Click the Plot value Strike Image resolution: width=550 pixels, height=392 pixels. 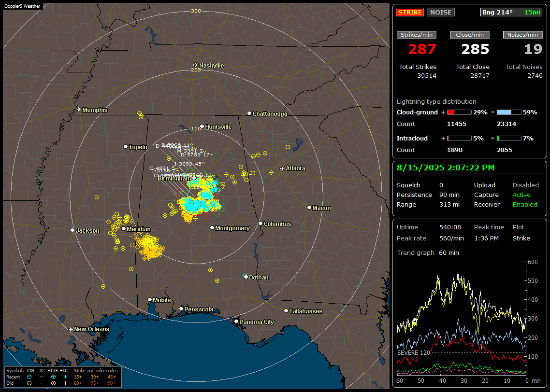click(521, 238)
